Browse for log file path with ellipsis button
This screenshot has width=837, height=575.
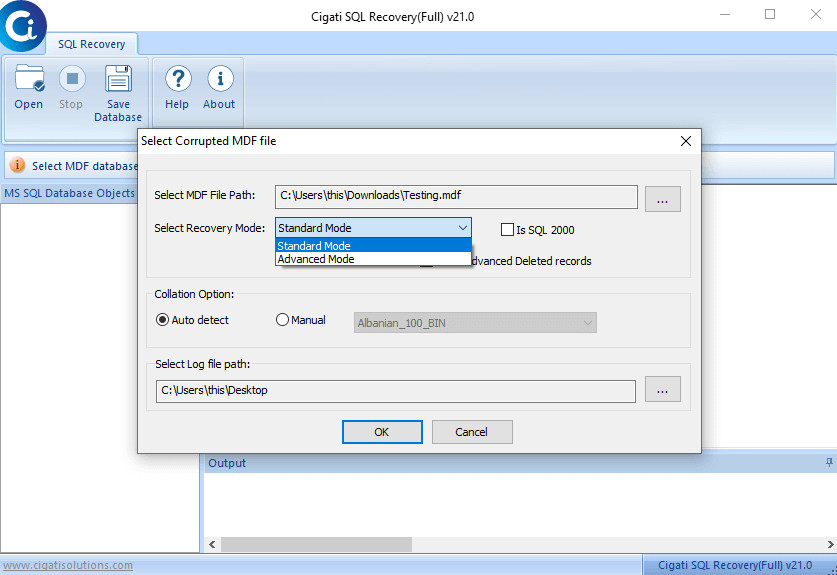coord(662,389)
